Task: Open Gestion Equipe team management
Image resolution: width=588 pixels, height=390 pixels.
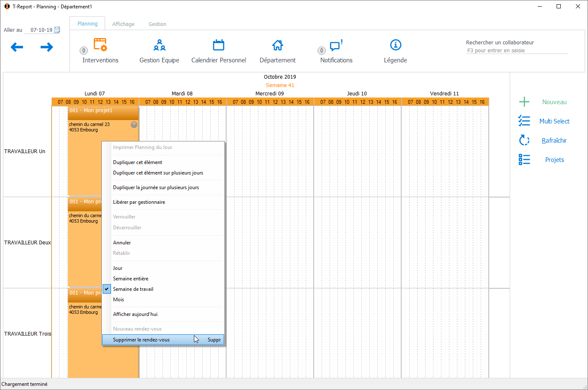Action: (x=159, y=45)
